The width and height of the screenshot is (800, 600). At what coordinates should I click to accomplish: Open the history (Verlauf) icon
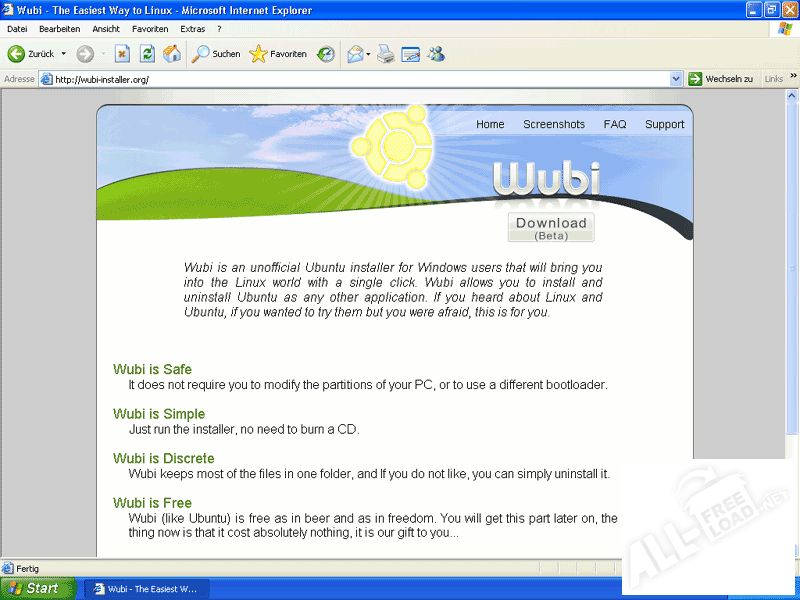326,54
